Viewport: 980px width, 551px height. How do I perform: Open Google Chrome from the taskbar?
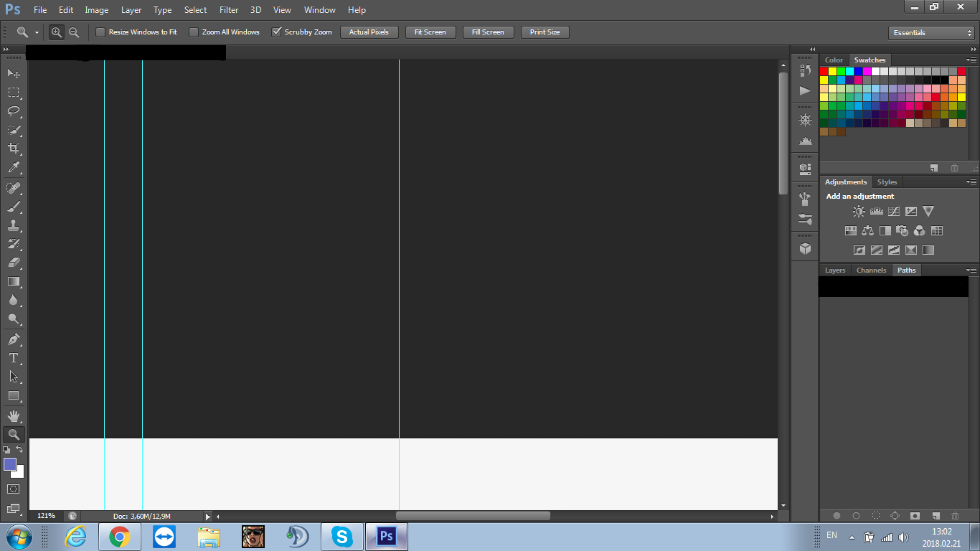click(119, 537)
